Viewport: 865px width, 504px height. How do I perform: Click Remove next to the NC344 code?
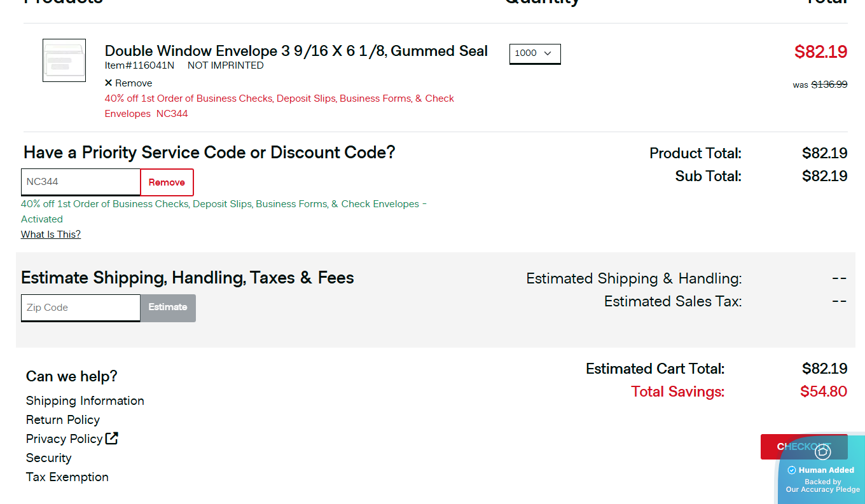pyautogui.click(x=167, y=182)
